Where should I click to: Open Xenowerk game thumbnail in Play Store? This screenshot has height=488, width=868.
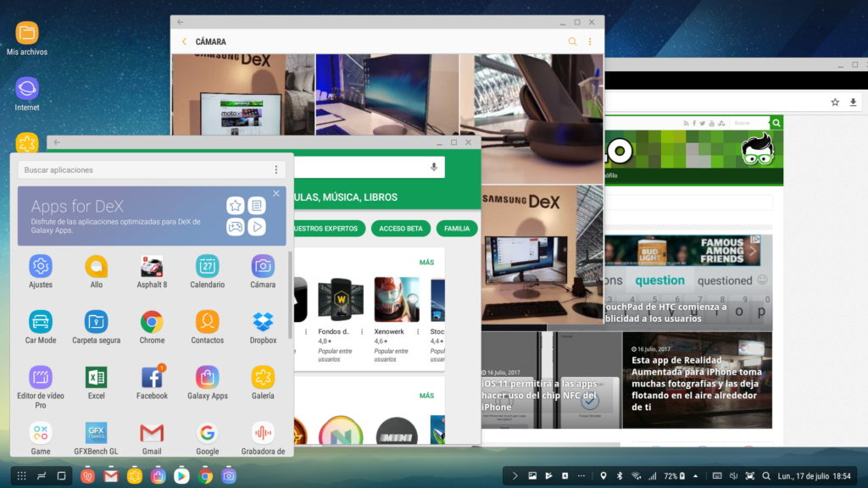tap(397, 300)
